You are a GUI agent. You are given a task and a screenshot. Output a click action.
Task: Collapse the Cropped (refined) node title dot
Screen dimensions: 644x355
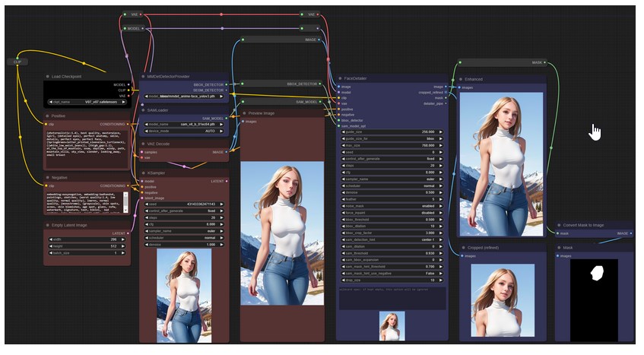coord(464,248)
